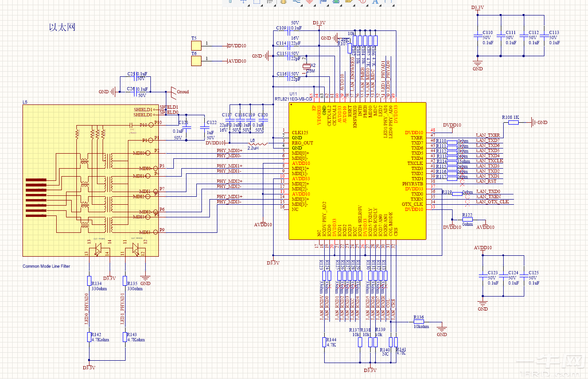This screenshot has height=379, width=588.
Task: Select resistor R136 10kohm
Action: (x=419, y=322)
